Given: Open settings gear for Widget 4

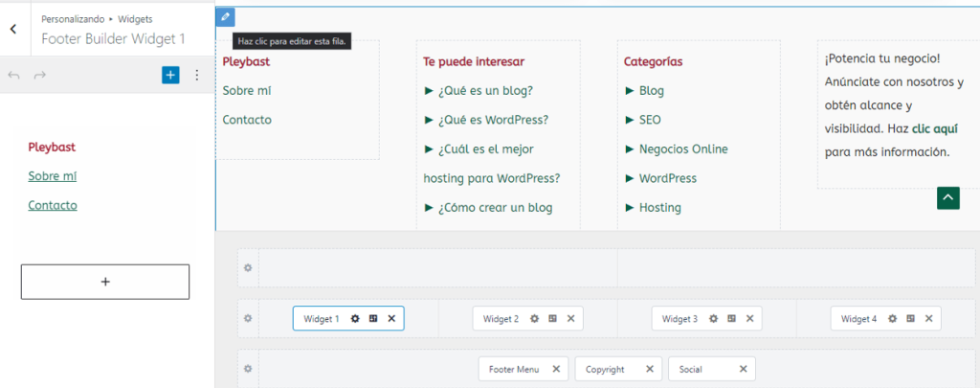Looking at the screenshot, I should tap(893, 318).
